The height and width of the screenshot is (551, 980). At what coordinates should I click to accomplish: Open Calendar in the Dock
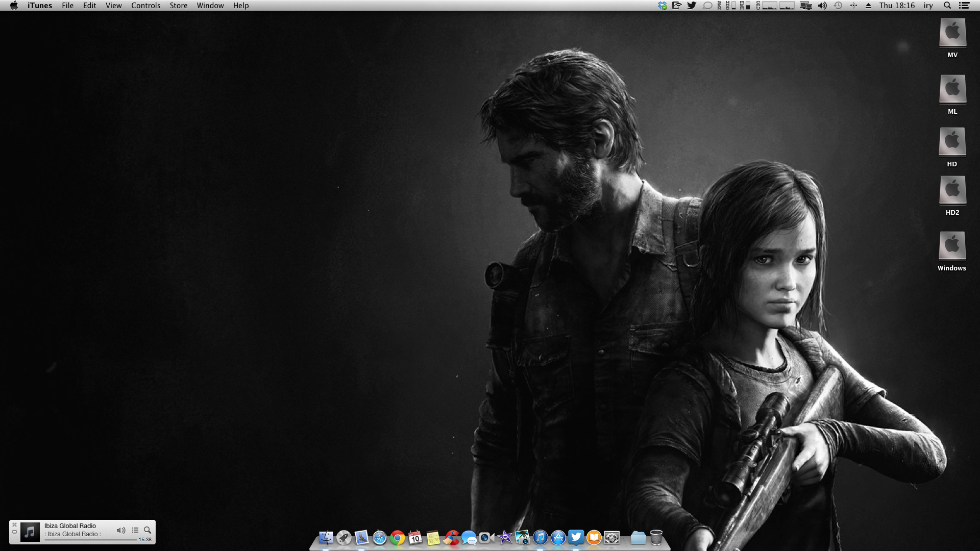click(x=415, y=537)
